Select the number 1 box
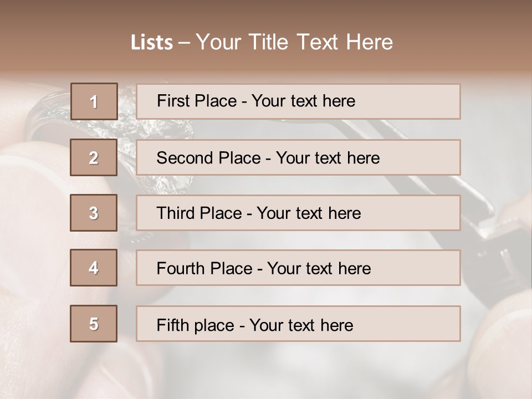Image resolution: width=532 pixels, height=399 pixels. click(x=94, y=101)
